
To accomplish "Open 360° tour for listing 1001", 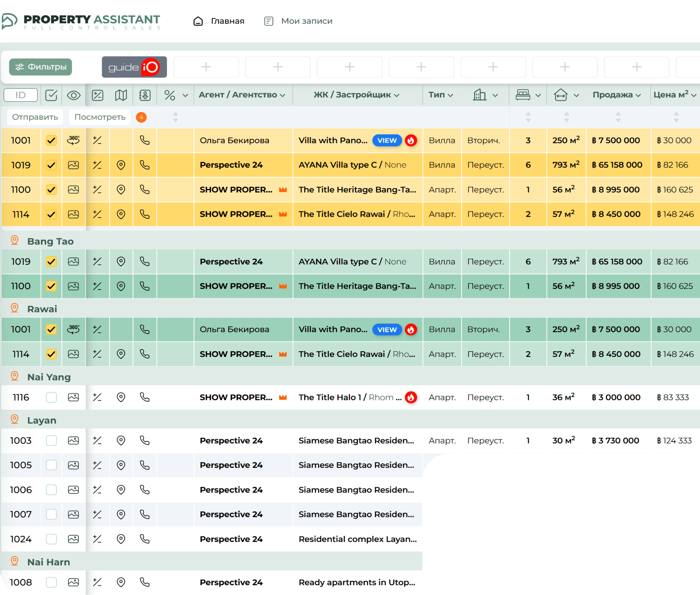I will tap(74, 140).
